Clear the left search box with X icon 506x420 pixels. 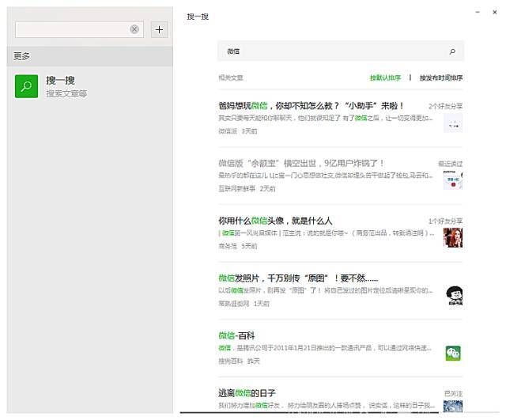[x=134, y=29]
